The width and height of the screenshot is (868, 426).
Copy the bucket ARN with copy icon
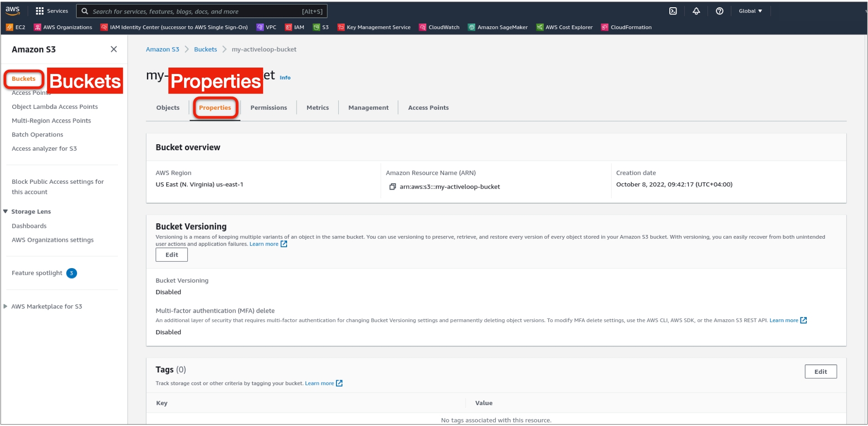click(393, 187)
